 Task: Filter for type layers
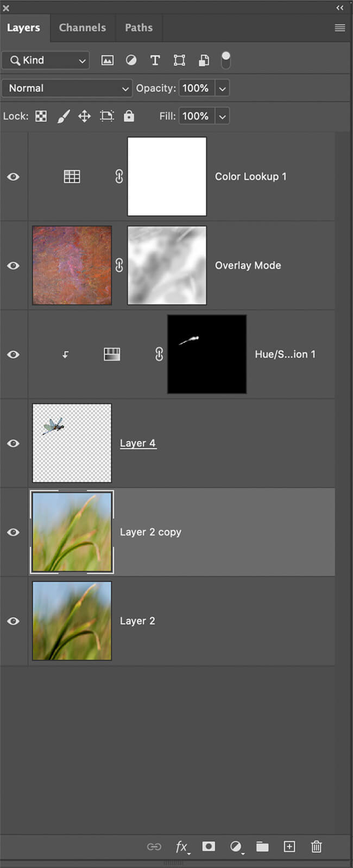click(155, 60)
